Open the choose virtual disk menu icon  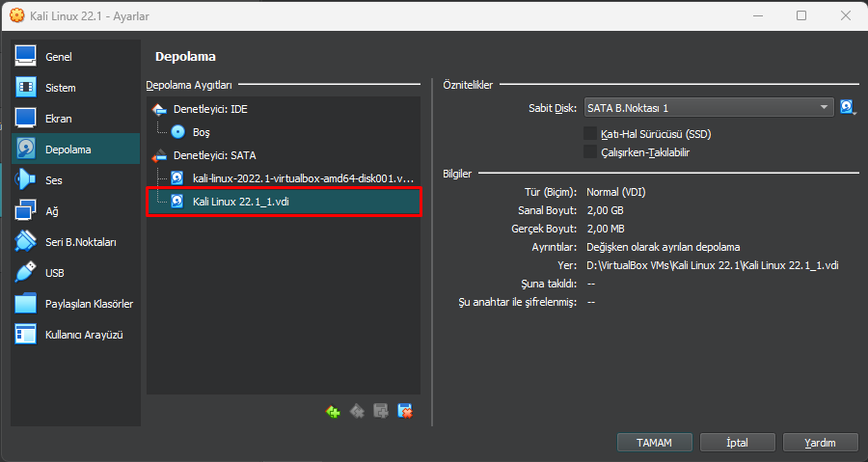pyautogui.click(x=848, y=107)
